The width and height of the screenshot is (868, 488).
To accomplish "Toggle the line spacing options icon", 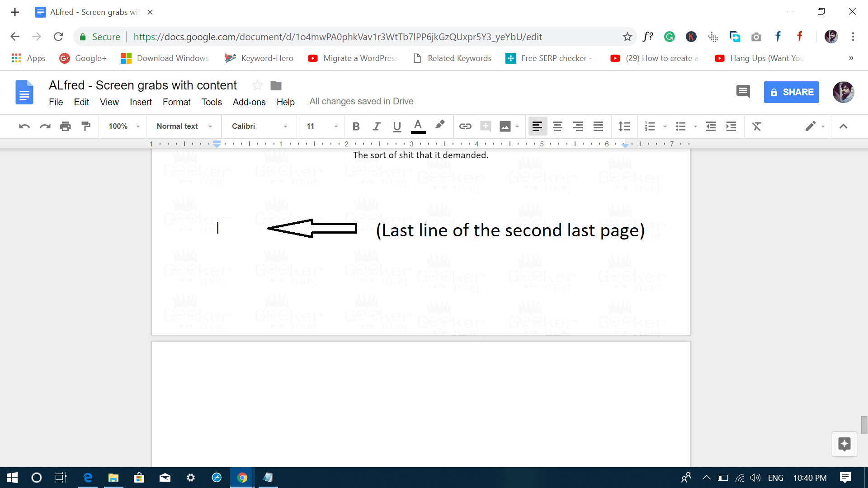I will point(624,126).
